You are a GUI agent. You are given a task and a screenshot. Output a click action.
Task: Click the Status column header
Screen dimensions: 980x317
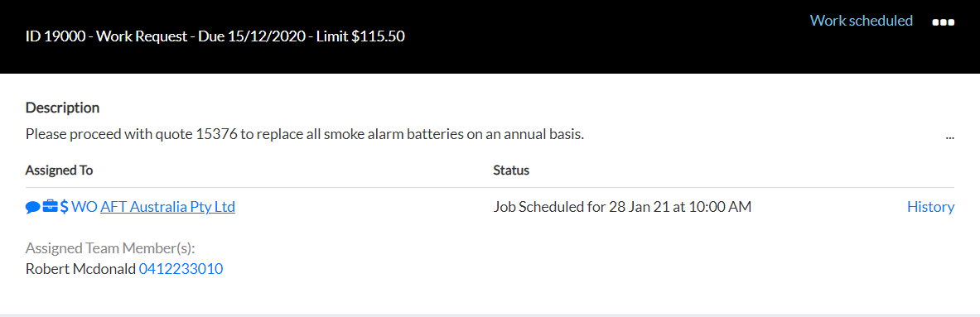(511, 171)
